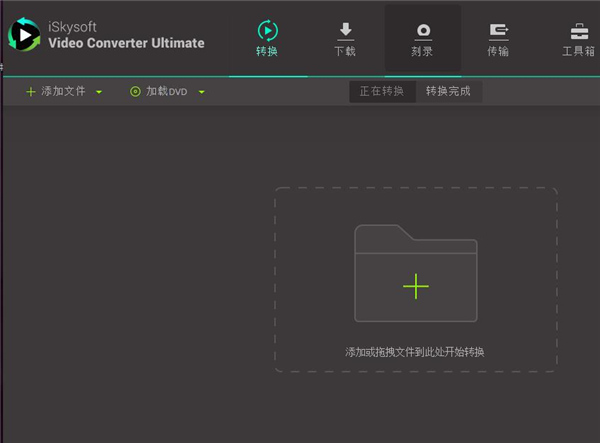The height and width of the screenshot is (443, 600).
Task: Select the 刻录 (Burn) disc icon
Action: tap(422, 29)
